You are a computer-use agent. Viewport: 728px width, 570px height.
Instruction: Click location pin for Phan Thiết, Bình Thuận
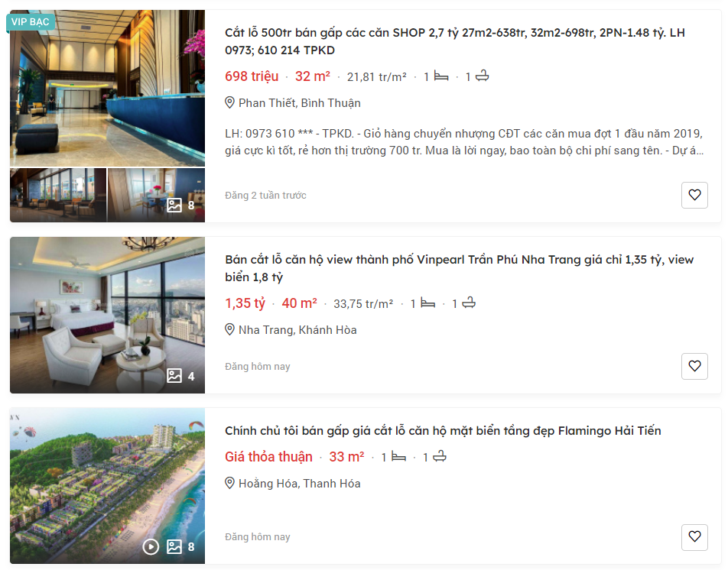coord(229,102)
